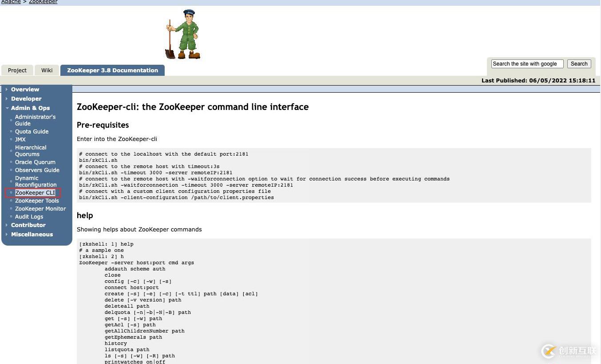
Task: Click the ZooKeeper mascot logo image
Action: (183, 34)
